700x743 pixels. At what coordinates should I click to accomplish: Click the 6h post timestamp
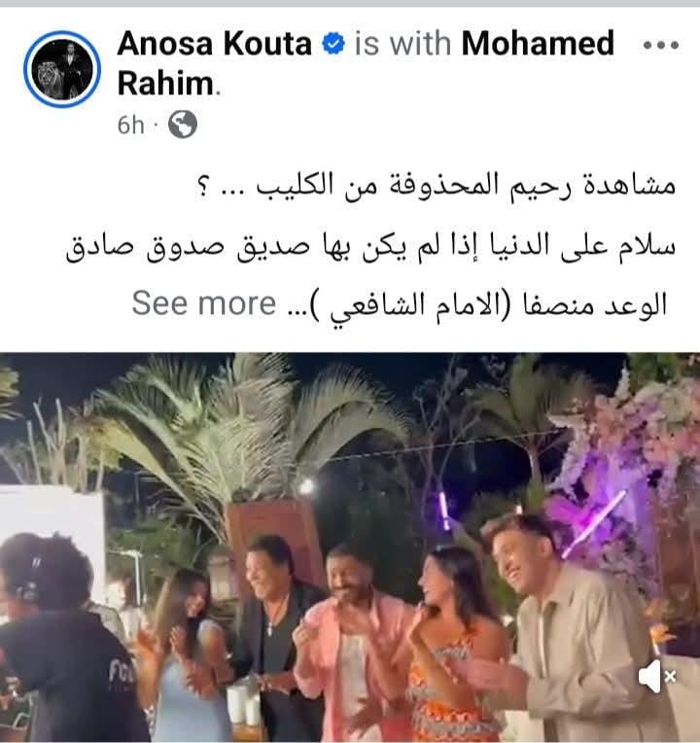click(x=130, y=125)
